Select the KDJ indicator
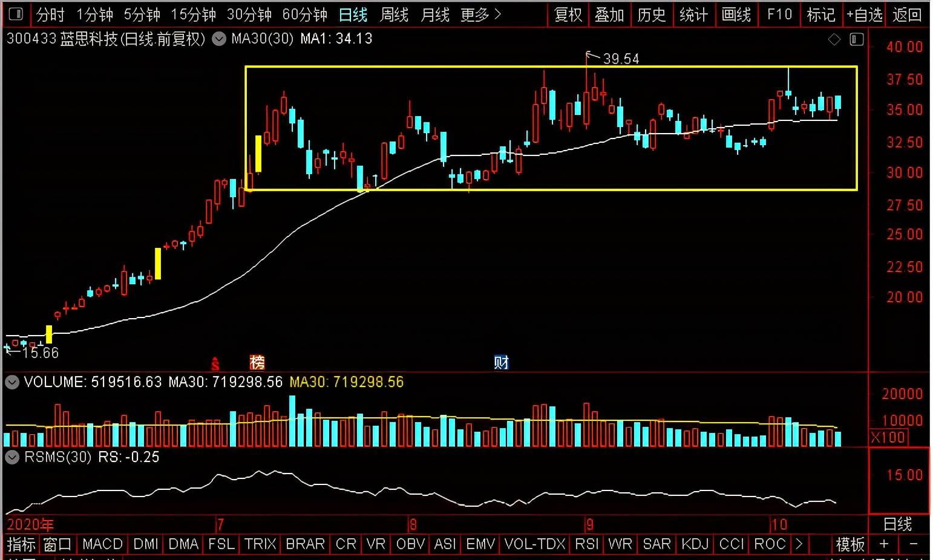This screenshot has width=933, height=560. 695,544
